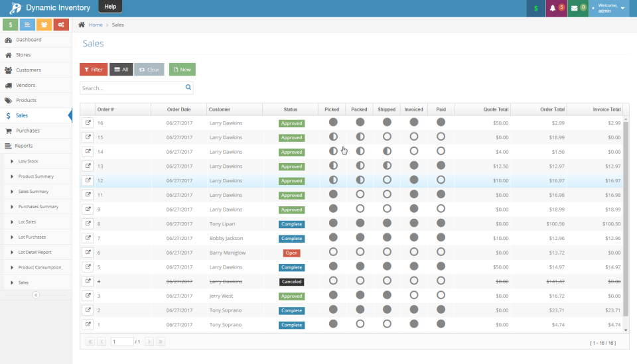Click the blue list shortcut icon
Viewport: 637px width, 364px height.
27,25
